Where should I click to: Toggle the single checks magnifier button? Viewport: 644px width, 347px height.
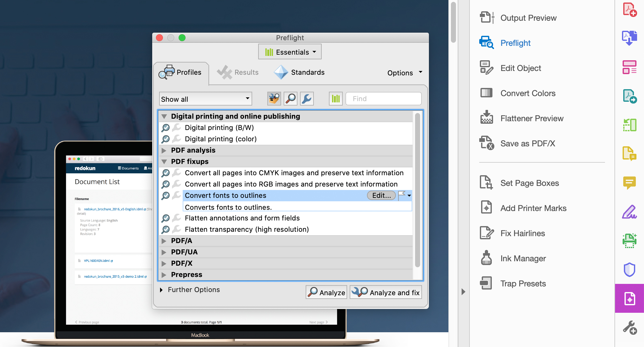pos(290,99)
